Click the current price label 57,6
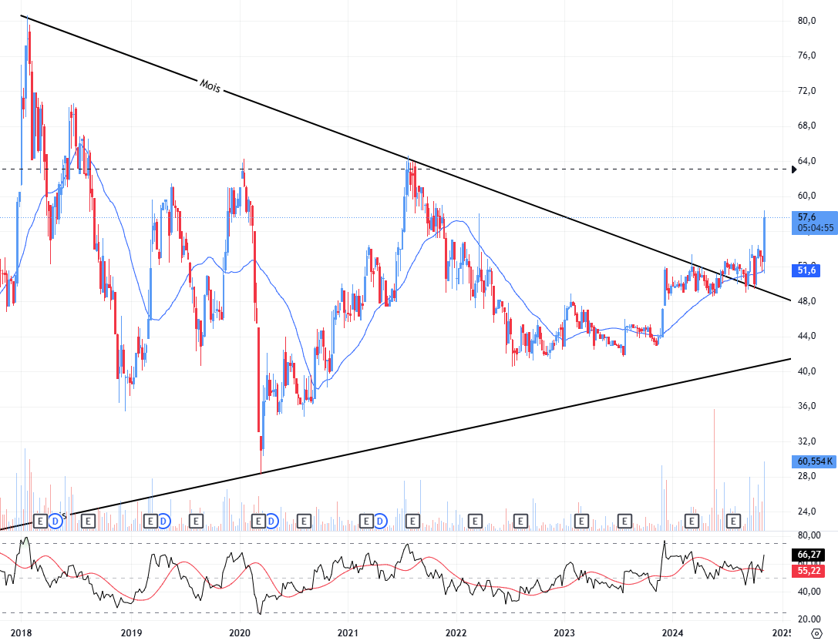The width and height of the screenshot is (838, 644). click(807, 216)
